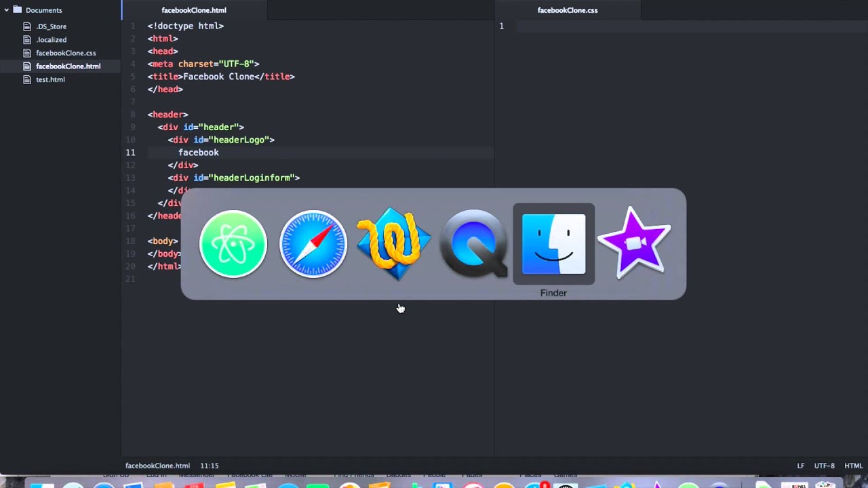This screenshot has height=488, width=868.
Task: Click the div id="headerLogo" line
Action: 221,140
